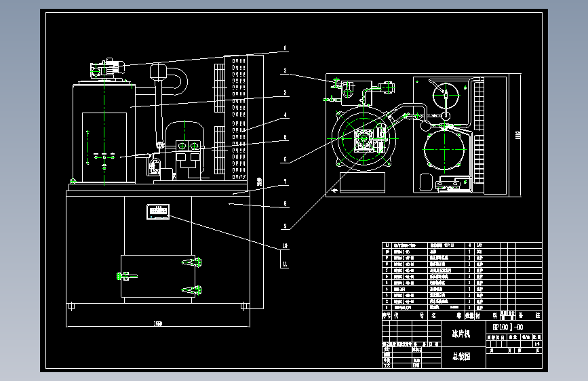Click the title text "冰片机"
Image resolution: width=588 pixels, height=381 pixels.
(x=461, y=334)
